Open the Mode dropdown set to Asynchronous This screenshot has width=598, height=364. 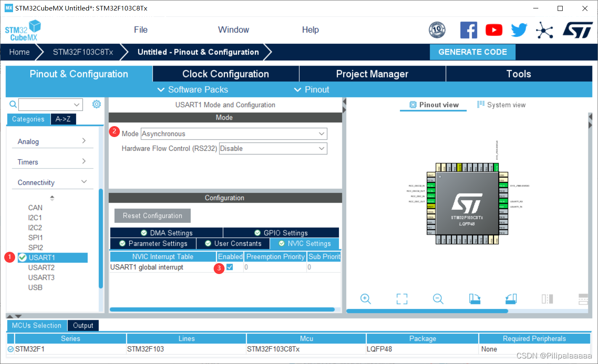(x=234, y=134)
